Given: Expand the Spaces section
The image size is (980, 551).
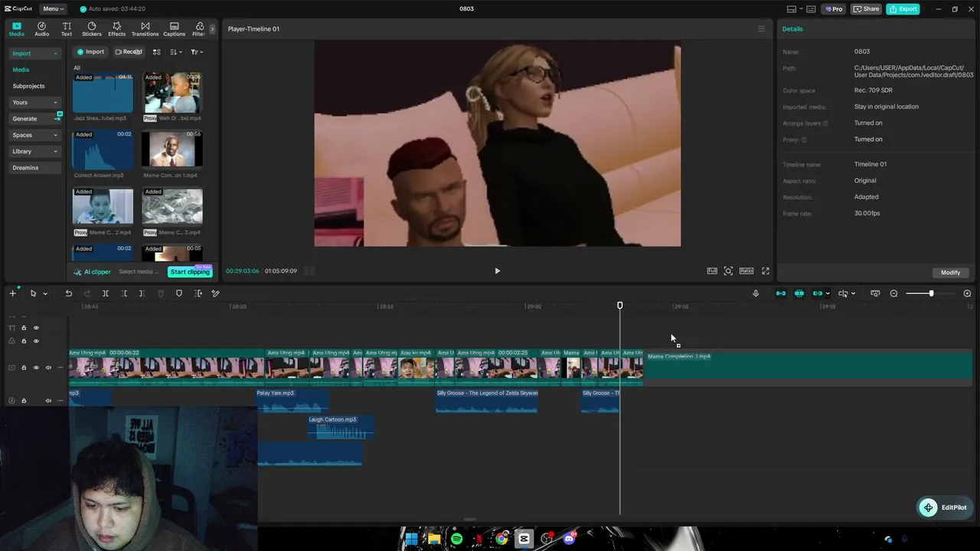Looking at the screenshot, I should [x=35, y=135].
